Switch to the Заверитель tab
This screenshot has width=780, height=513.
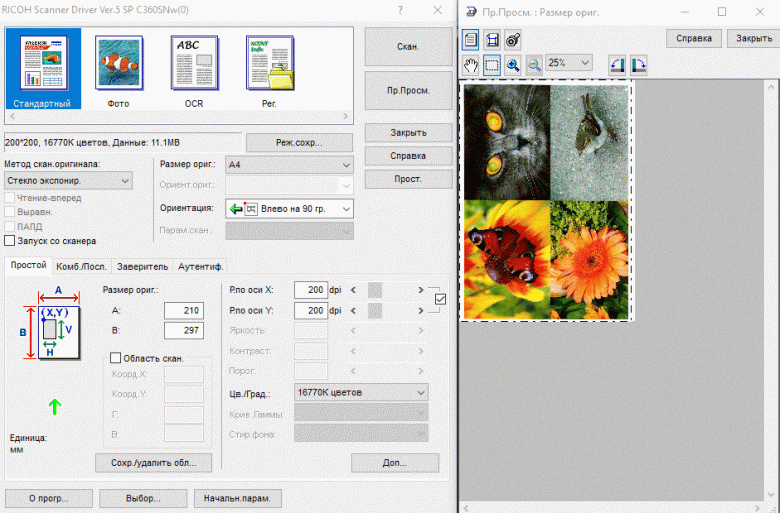click(142, 267)
